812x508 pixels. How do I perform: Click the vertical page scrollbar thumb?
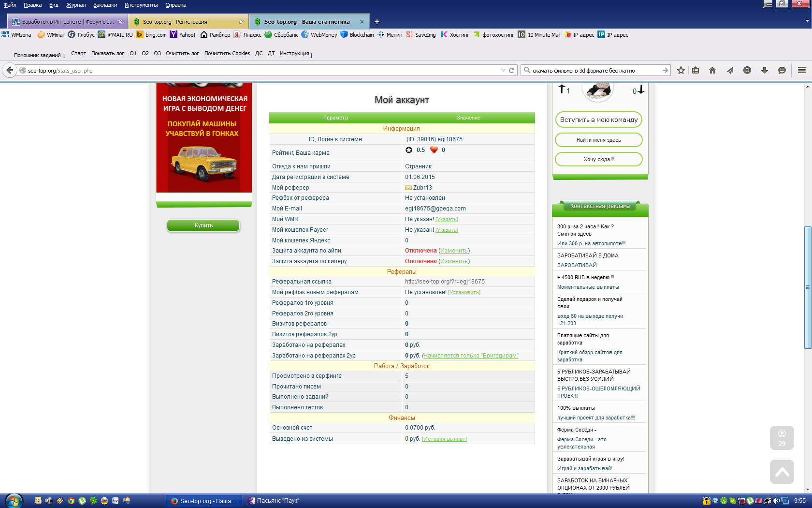pyautogui.click(x=808, y=287)
